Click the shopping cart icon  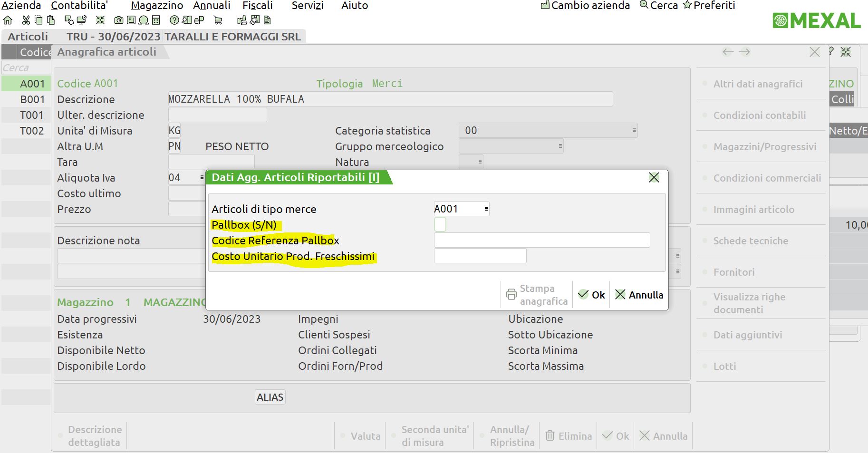[218, 20]
